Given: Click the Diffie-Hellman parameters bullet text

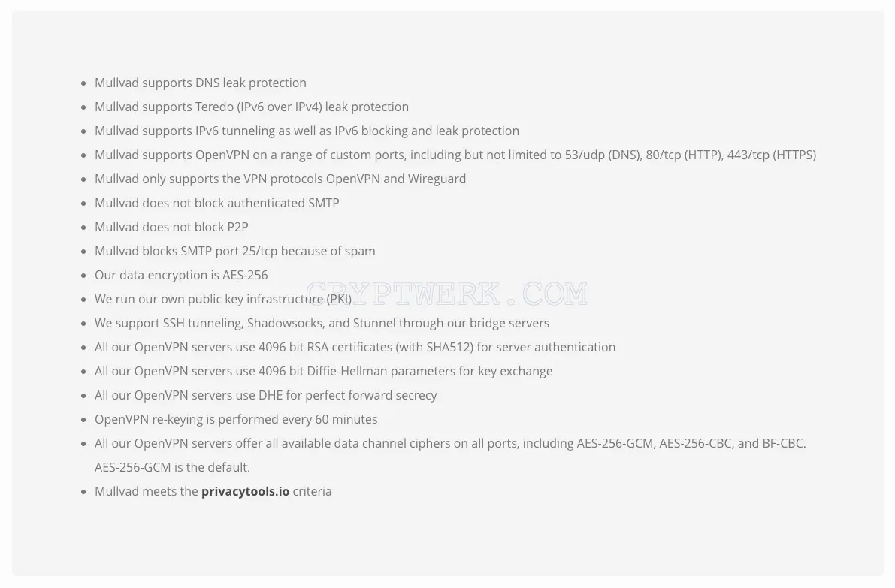Looking at the screenshot, I should pyautogui.click(x=324, y=371).
